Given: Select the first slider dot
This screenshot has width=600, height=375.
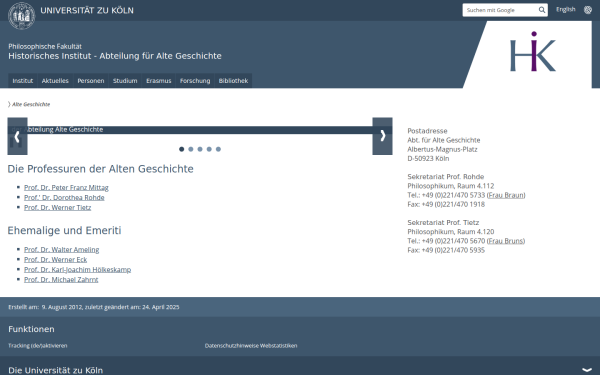Looking at the screenshot, I should tap(181, 149).
